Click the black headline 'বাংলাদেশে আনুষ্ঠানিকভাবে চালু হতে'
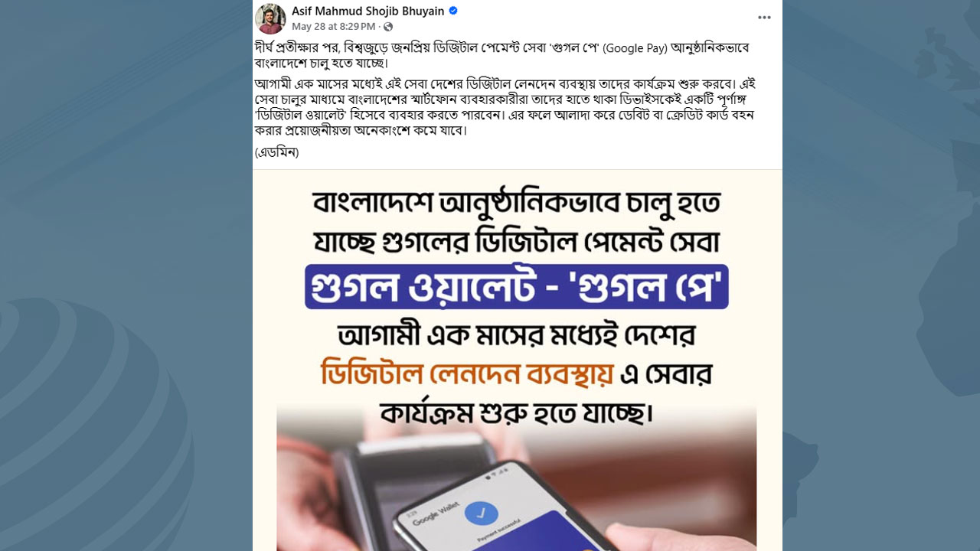 (517, 204)
